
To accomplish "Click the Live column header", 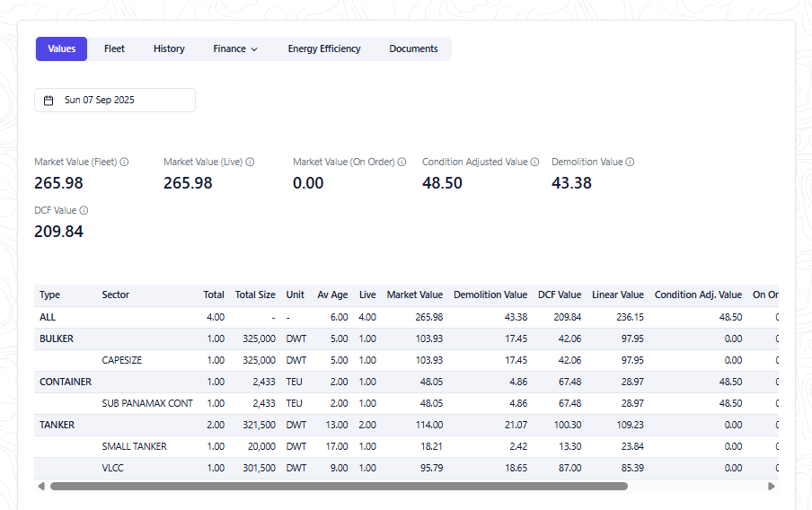I will coord(367,295).
